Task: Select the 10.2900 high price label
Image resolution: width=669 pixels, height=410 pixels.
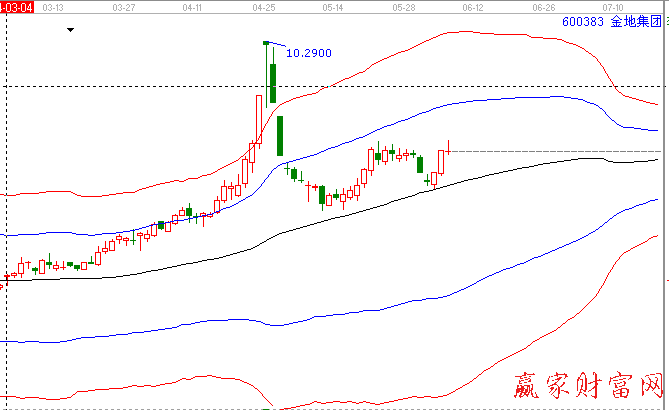Action: (x=309, y=52)
